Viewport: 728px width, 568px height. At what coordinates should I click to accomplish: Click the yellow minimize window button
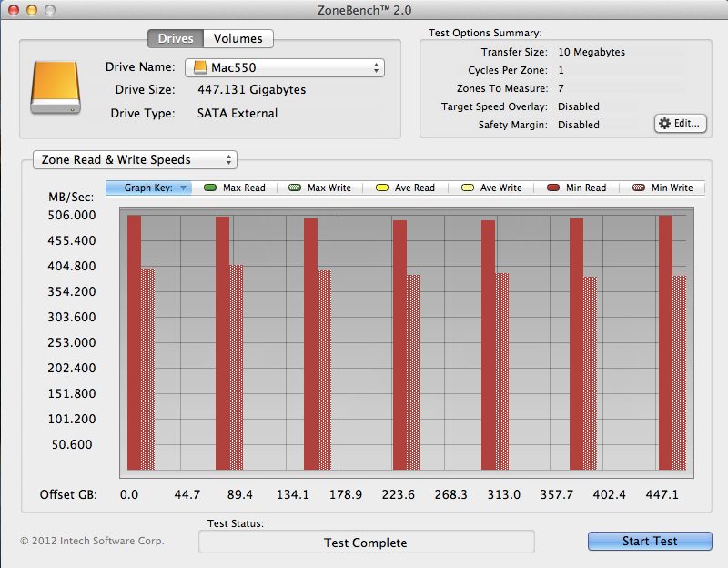point(32,10)
